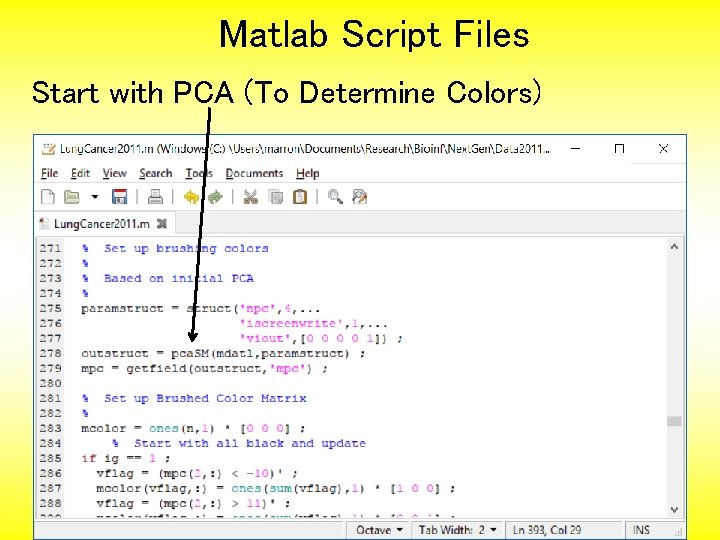720x540 pixels.
Task: Click comment 'Based on initial PCA'
Action: pos(179,278)
